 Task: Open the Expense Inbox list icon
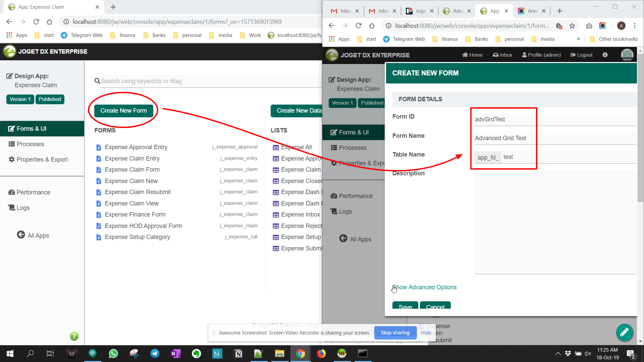point(276,215)
